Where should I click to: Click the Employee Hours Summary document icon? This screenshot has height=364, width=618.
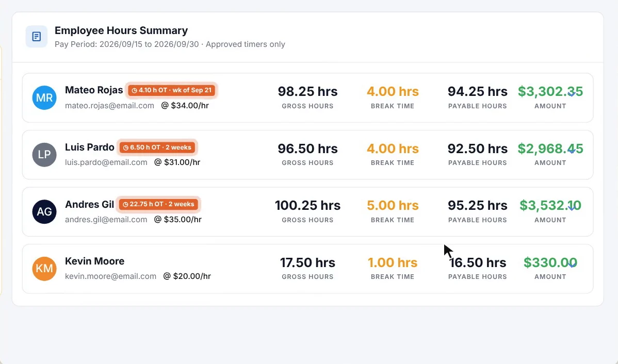click(36, 36)
